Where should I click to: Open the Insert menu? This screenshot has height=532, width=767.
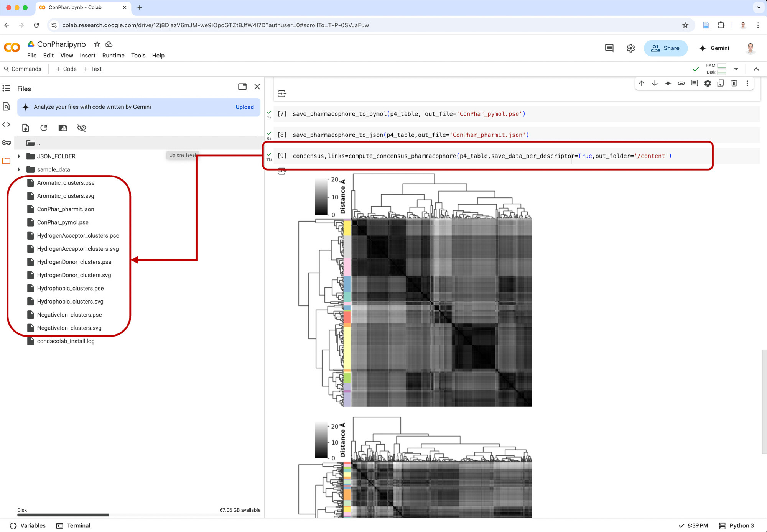click(87, 56)
